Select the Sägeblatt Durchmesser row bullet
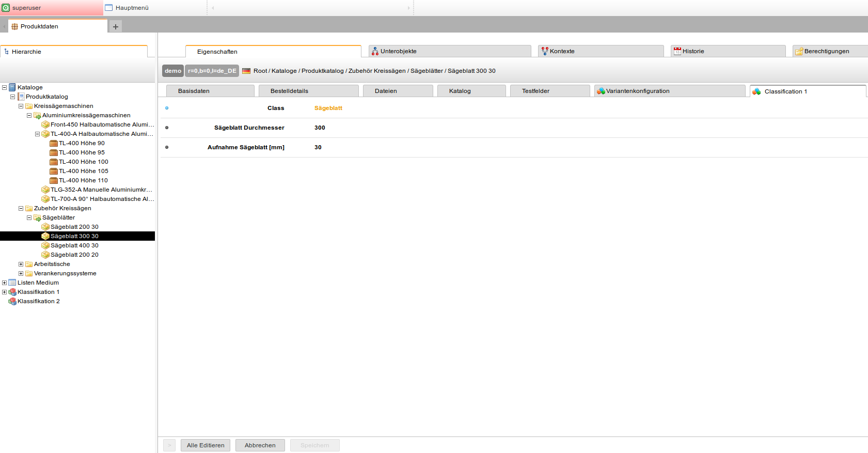 (x=167, y=128)
